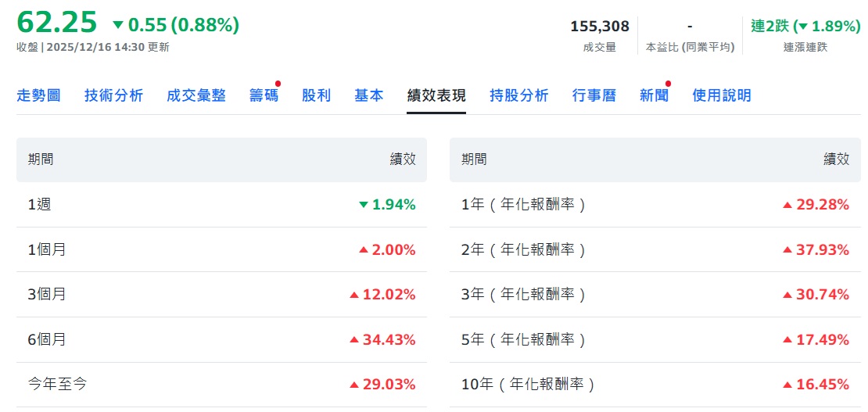This screenshot has width=868, height=412.
Task: Click the 34.43% six-month performance value
Action: [x=382, y=339]
